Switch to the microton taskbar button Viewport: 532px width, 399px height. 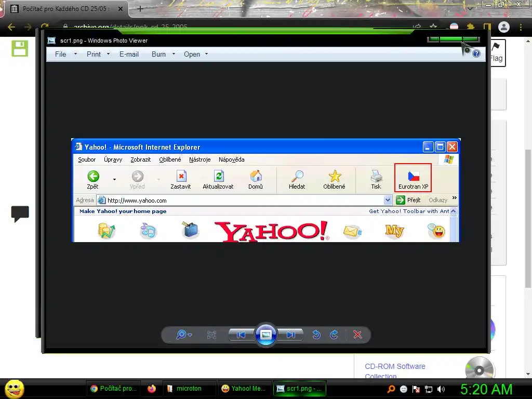189,389
